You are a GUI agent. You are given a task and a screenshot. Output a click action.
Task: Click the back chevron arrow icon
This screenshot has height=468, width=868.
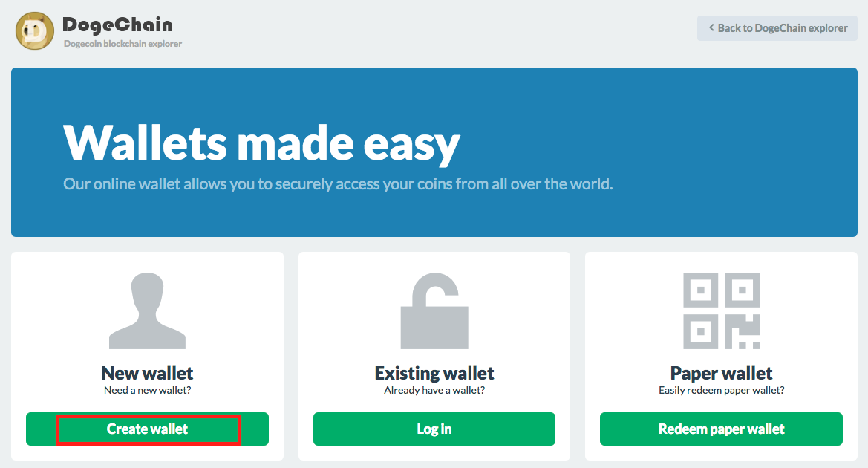coord(711,27)
